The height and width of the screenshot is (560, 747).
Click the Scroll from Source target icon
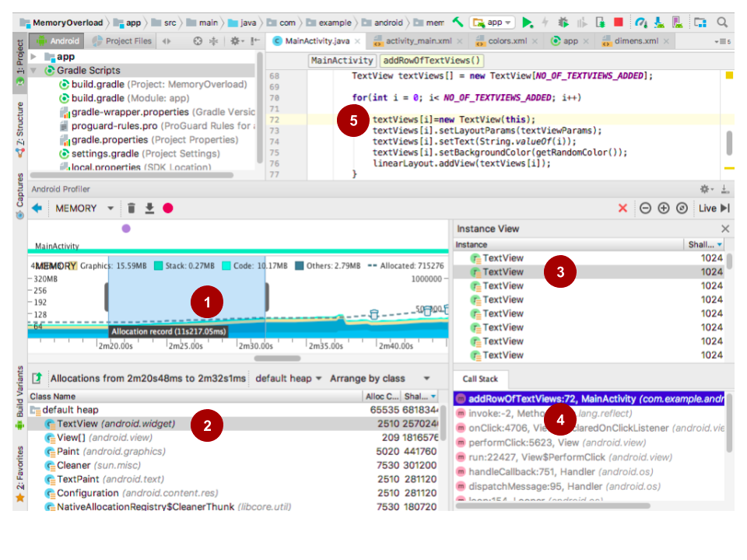(x=198, y=41)
